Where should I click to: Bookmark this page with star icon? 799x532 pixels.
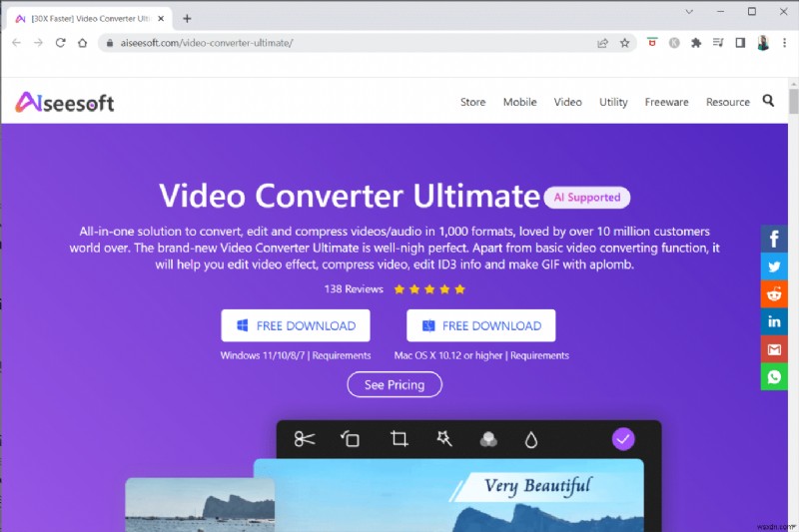(625, 43)
